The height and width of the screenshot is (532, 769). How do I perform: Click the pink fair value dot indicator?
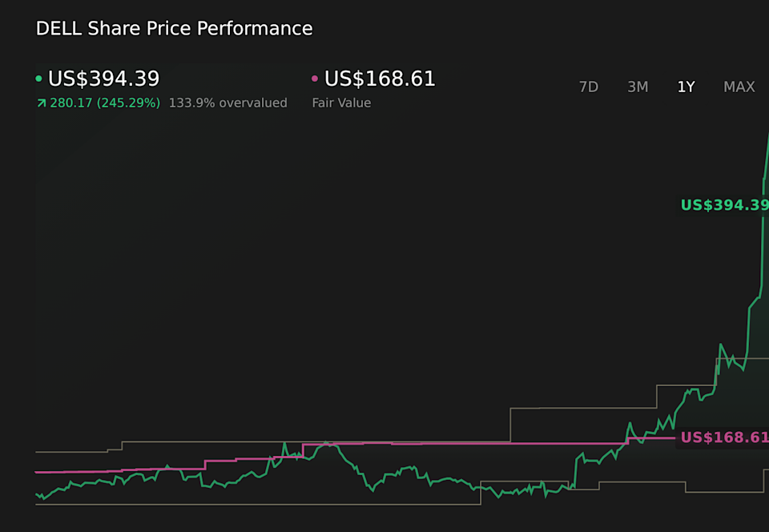tap(315, 79)
